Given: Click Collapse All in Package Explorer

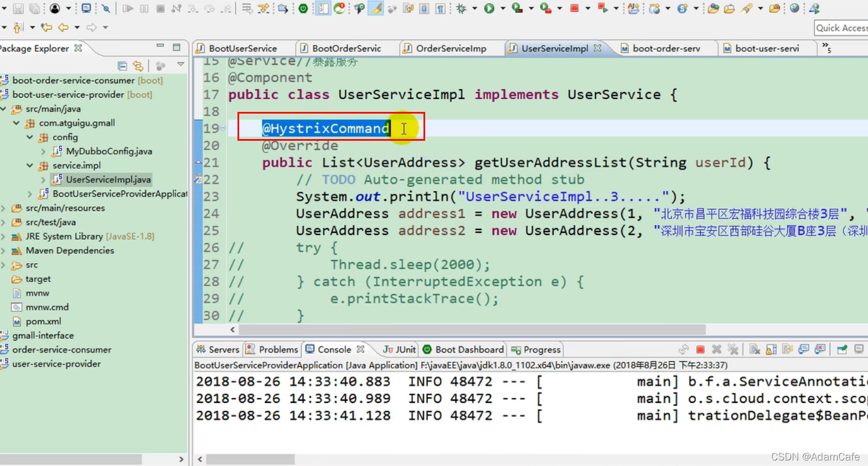Looking at the screenshot, I should [x=122, y=66].
